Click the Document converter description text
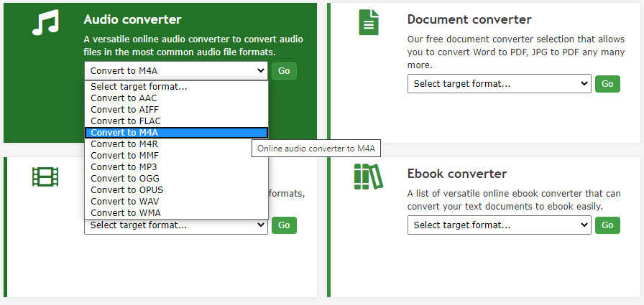This screenshot has width=644, height=305. [x=516, y=52]
